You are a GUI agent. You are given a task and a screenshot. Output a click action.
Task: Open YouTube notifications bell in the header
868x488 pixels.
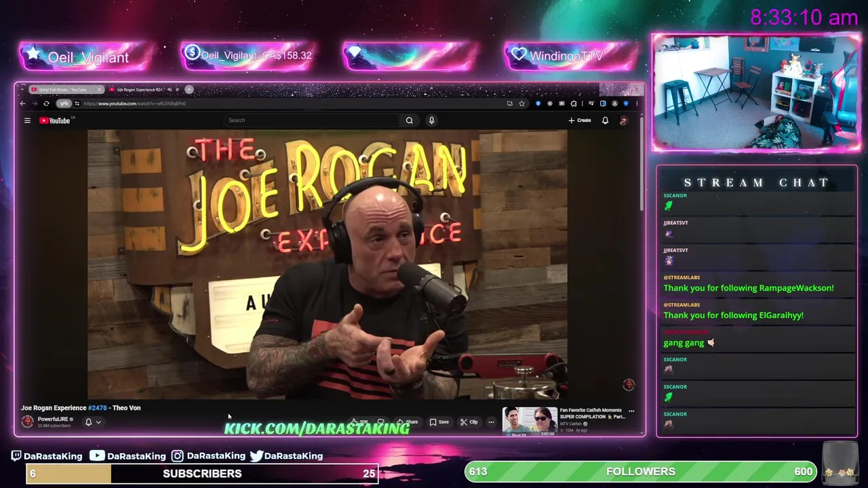tap(605, 121)
